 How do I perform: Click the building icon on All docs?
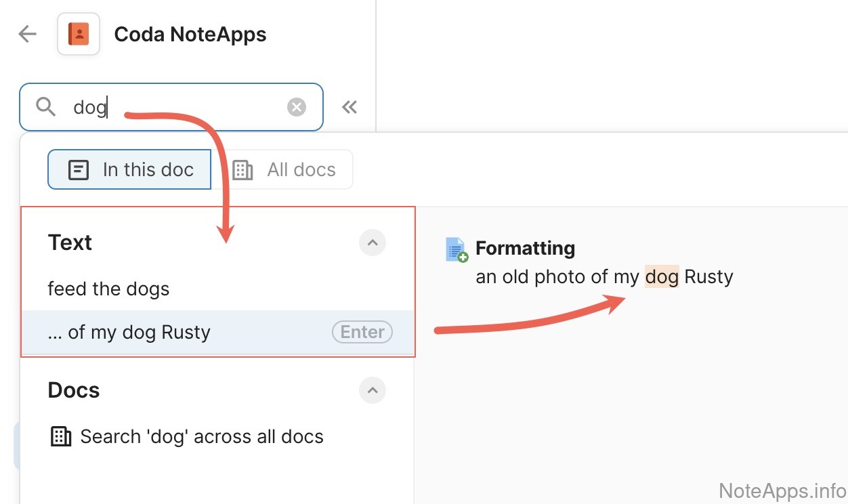click(242, 169)
